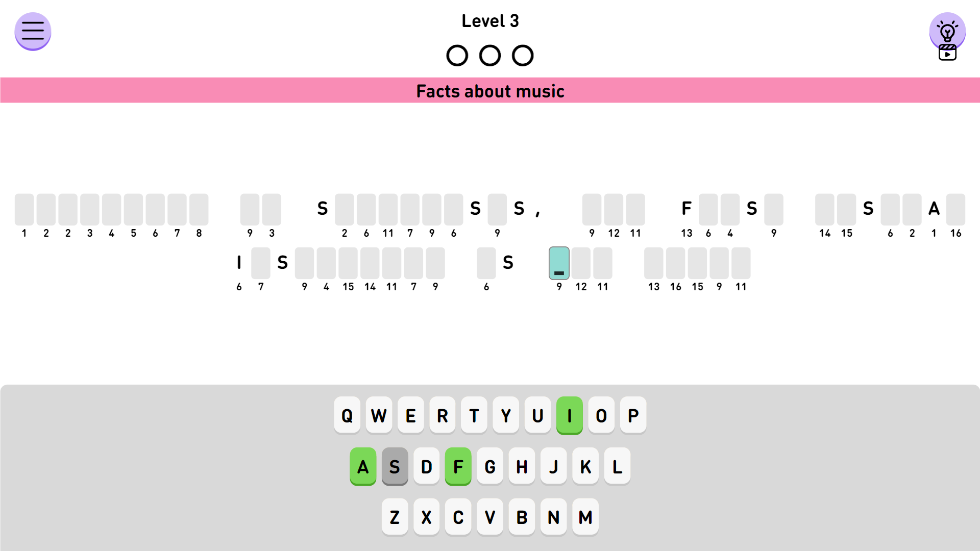Screen dimensions: 980x551
Task: Select the top-row slot numbered 16
Action: (x=955, y=210)
